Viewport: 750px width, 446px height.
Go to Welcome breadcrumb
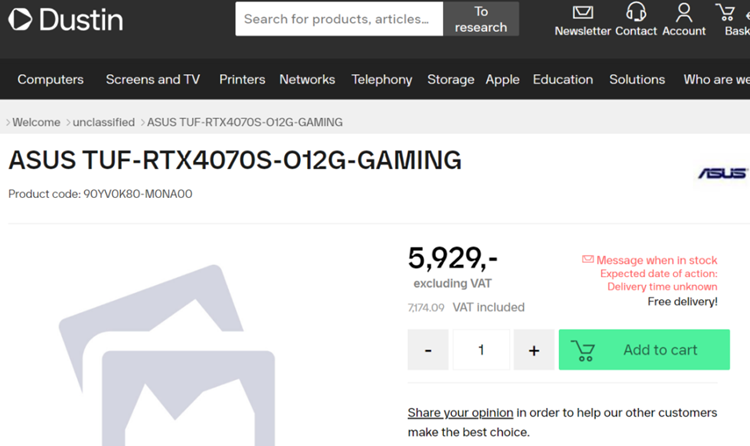36,123
